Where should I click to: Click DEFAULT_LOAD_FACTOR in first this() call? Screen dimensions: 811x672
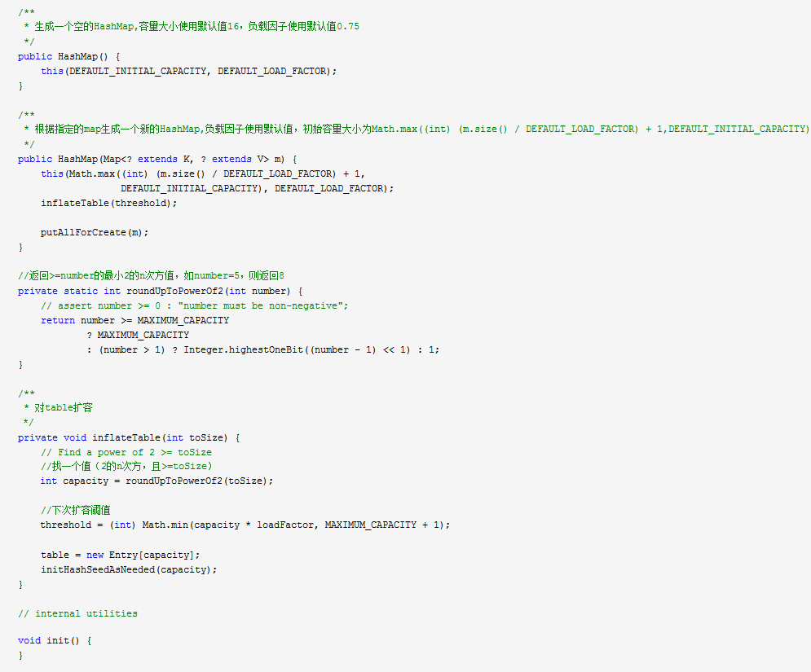(272, 72)
